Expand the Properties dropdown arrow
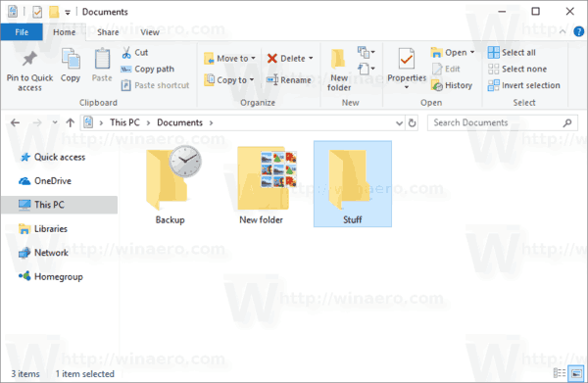588x383 pixels. (x=407, y=88)
